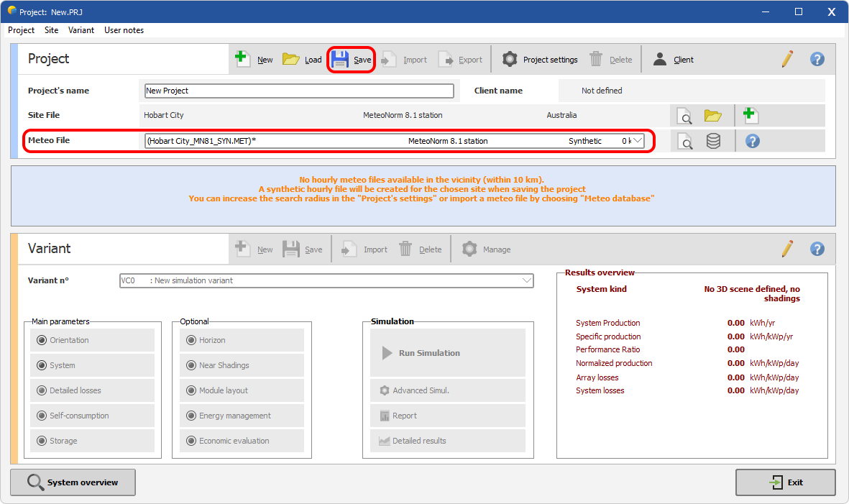Select the Economic evaluation button
Screen dimensions: 849x504
coord(242,441)
